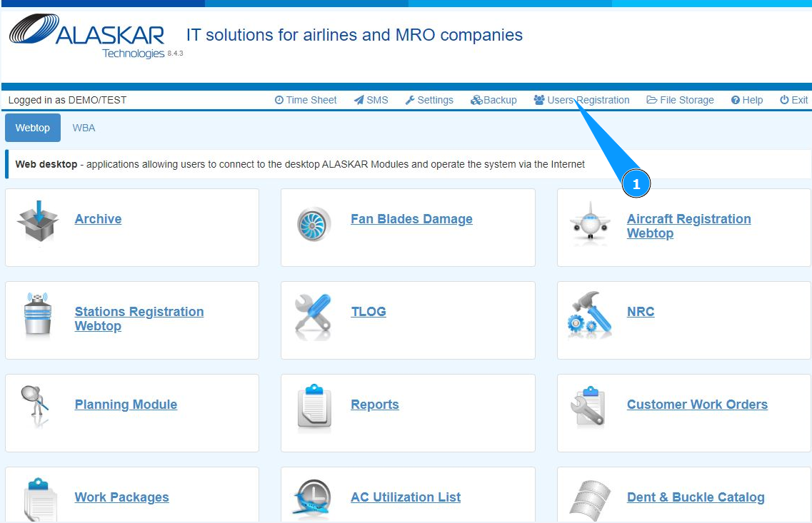Click the NRC hammer and gears icon
812x523 pixels.
coord(590,315)
